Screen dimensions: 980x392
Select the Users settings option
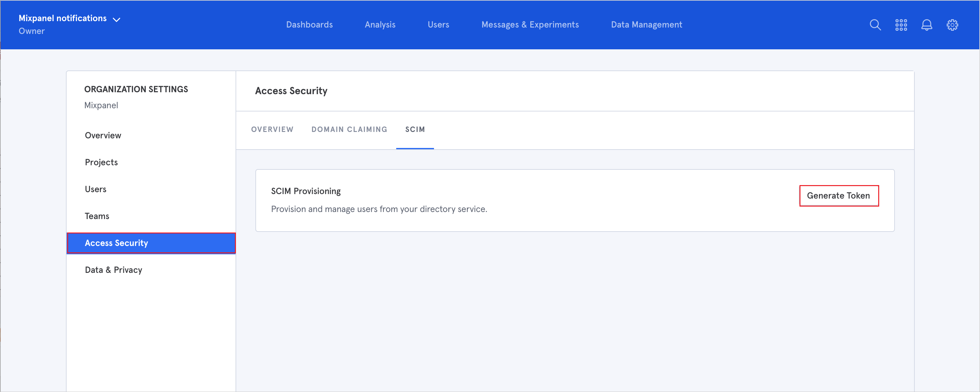pyautogui.click(x=95, y=189)
